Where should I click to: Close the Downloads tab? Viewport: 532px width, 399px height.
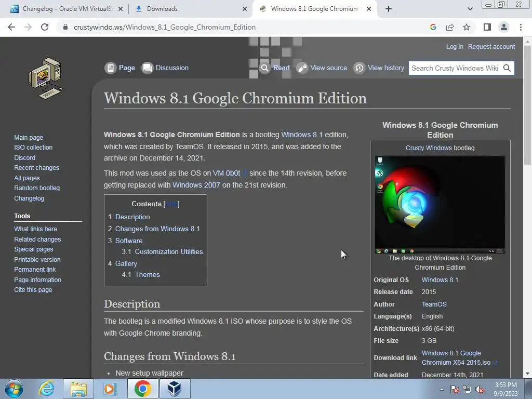coord(244,9)
